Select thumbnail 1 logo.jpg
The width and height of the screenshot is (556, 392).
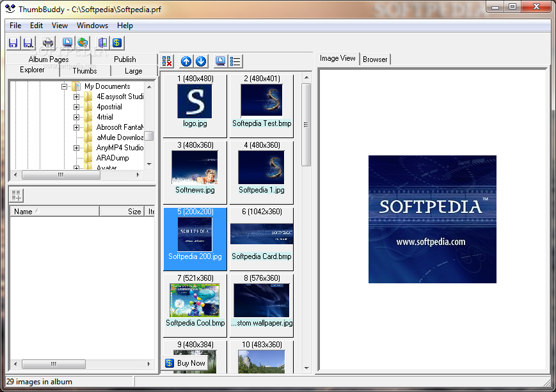pyautogui.click(x=195, y=105)
